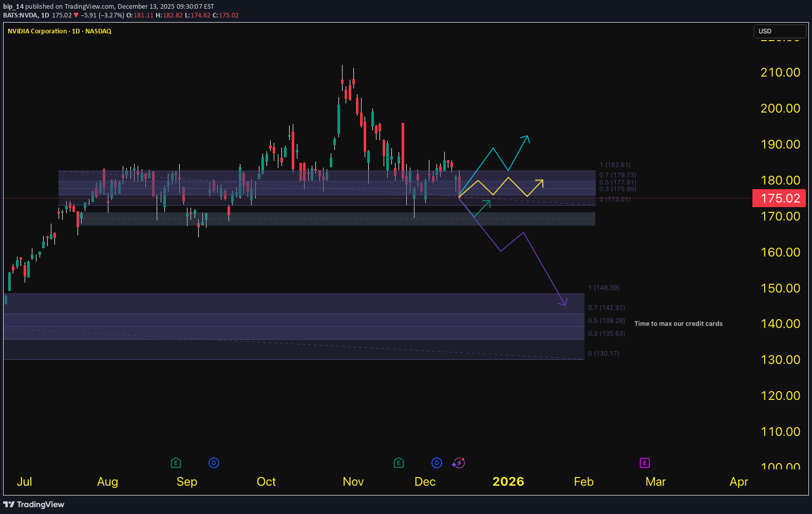The height and width of the screenshot is (514, 812).
Task: Click the 0.7 (179.73) fib level label
Action: [618, 175]
